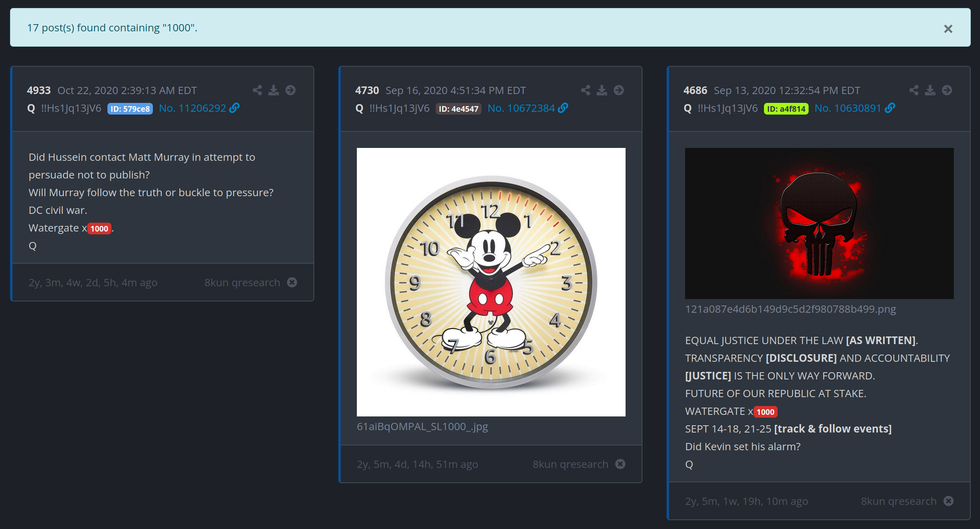
Task: Download post 4686
Action: pos(930,90)
